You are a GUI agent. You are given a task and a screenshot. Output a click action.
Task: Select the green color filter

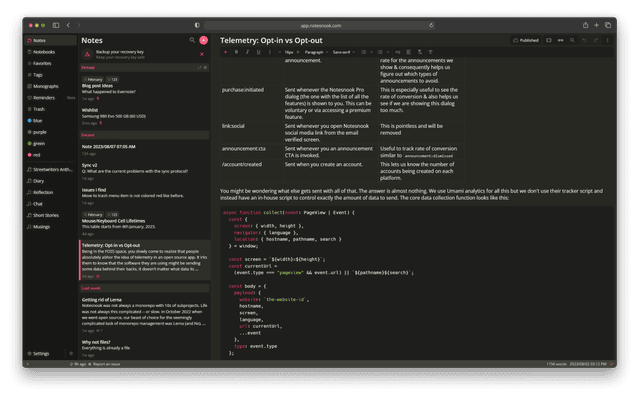pos(50,143)
